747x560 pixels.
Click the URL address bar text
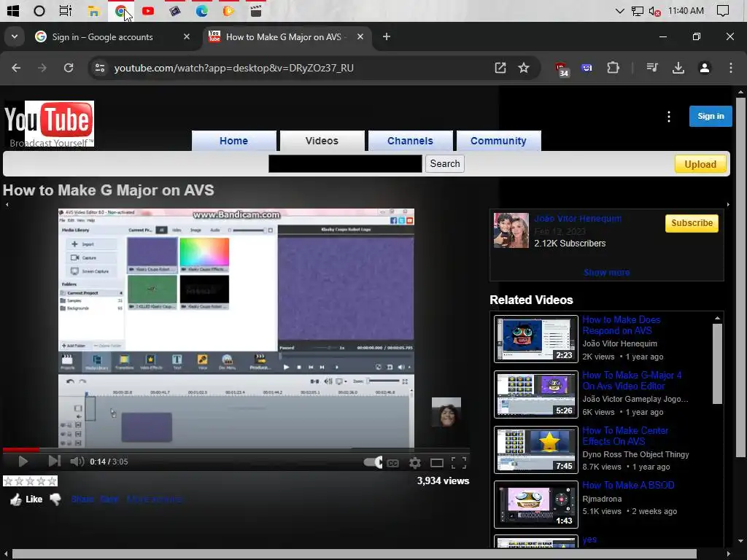tap(234, 68)
